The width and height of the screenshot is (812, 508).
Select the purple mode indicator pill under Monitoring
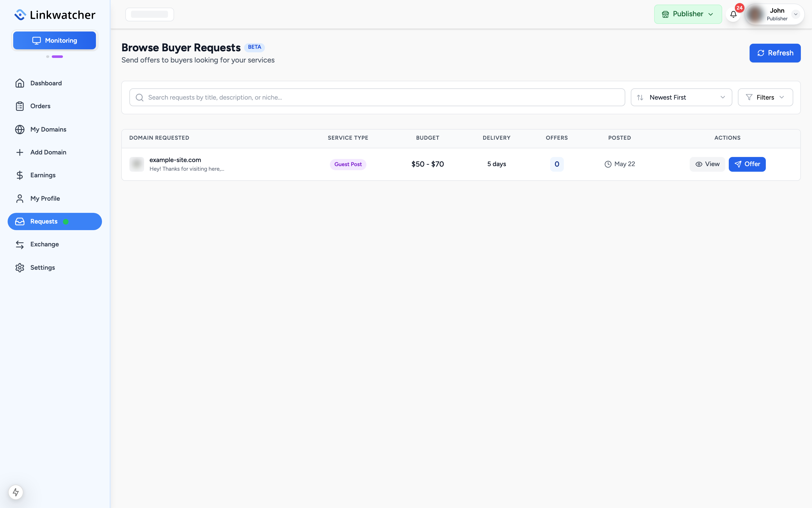[x=57, y=56]
